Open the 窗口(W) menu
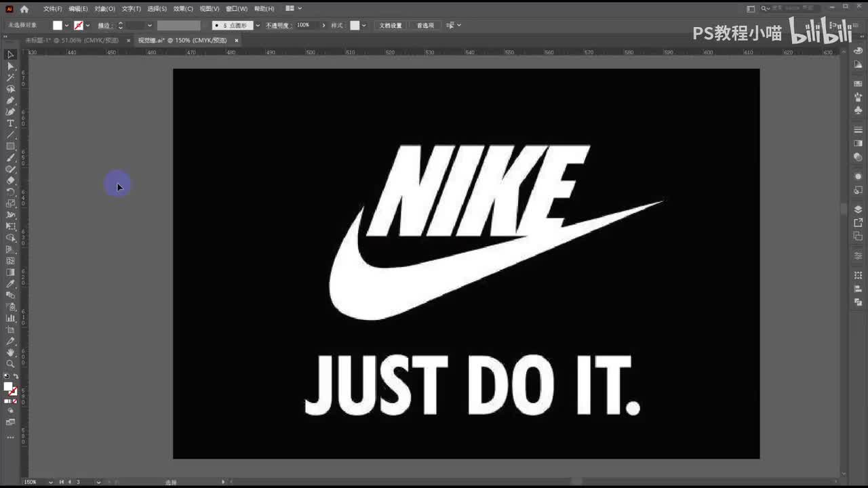The width and height of the screenshot is (868, 488). pyautogui.click(x=237, y=9)
